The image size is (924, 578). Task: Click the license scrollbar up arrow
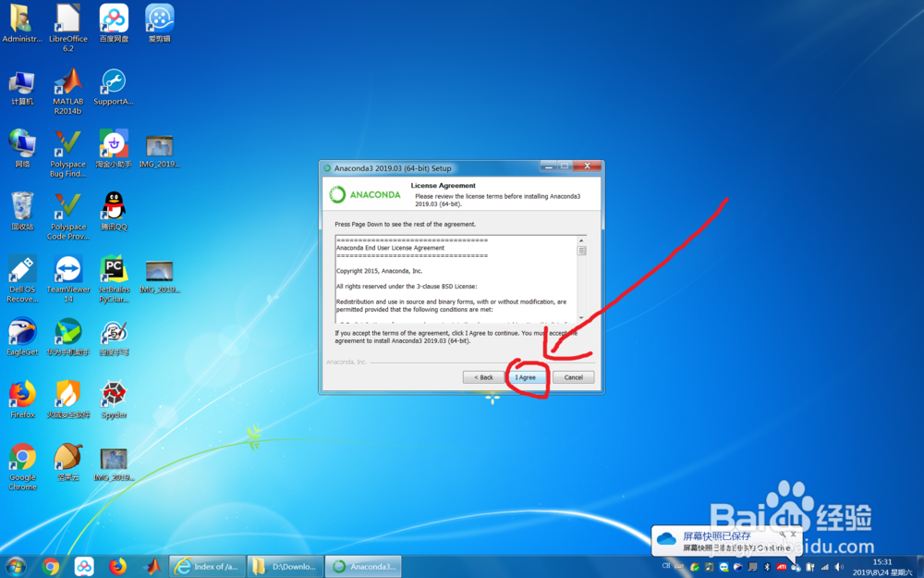pos(581,240)
